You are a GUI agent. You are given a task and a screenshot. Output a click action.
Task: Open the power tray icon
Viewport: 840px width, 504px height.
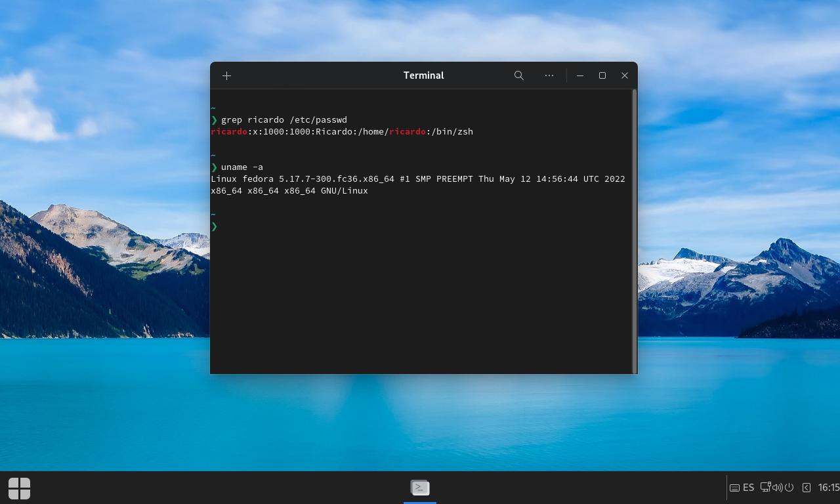(789, 488)
